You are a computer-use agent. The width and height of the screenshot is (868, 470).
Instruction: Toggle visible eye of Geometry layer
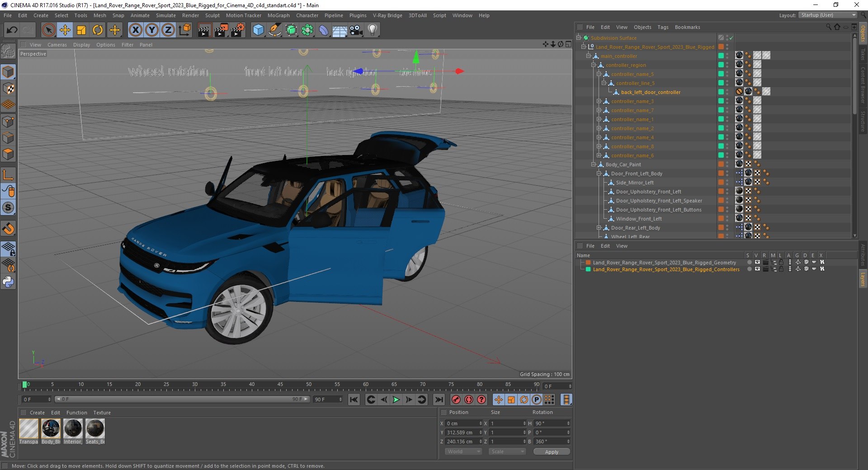click(x=757, y=262)
